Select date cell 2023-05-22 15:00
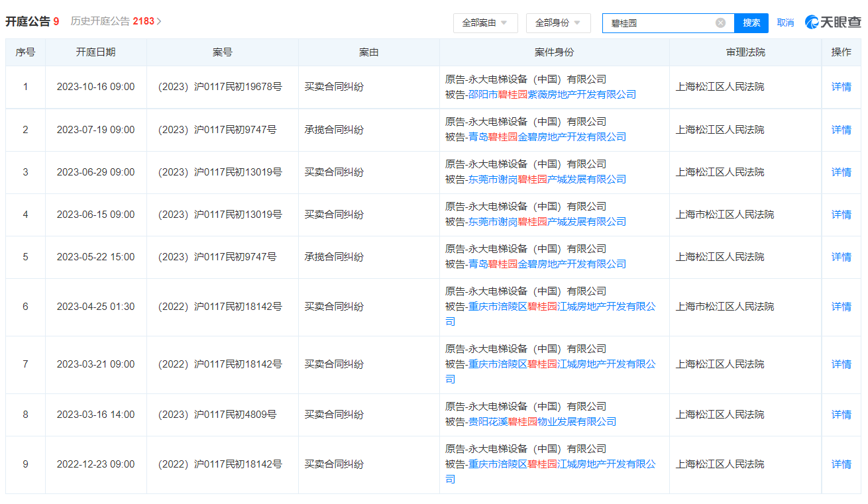 (x=95, y=257)
